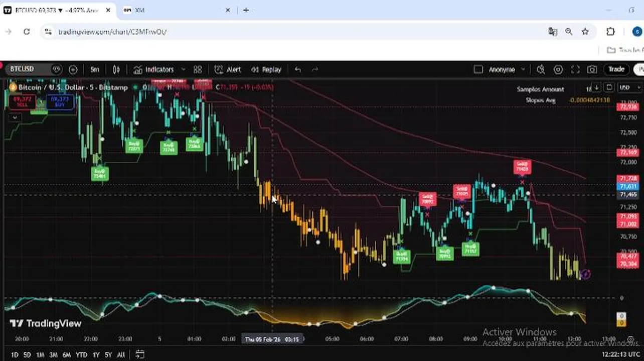Viewport: 644px width, 361px height.
Task: Reload the page in the browser
Action: (x=27, y=32)
